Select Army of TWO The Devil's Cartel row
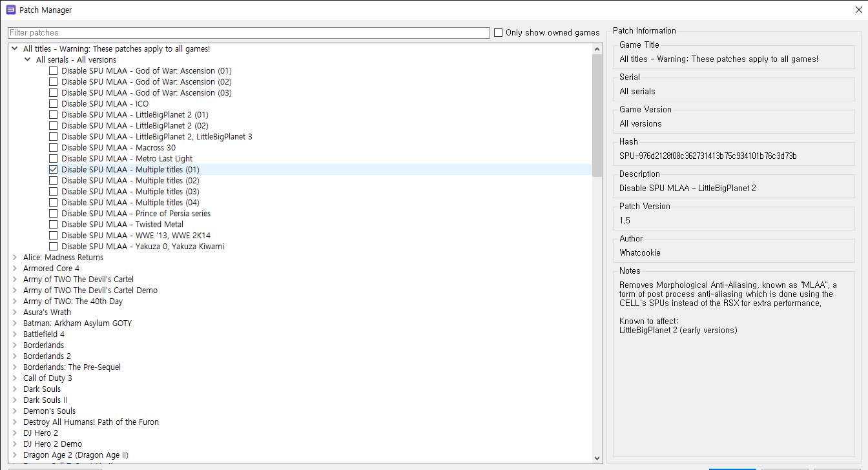 click(x=301, y=280)
